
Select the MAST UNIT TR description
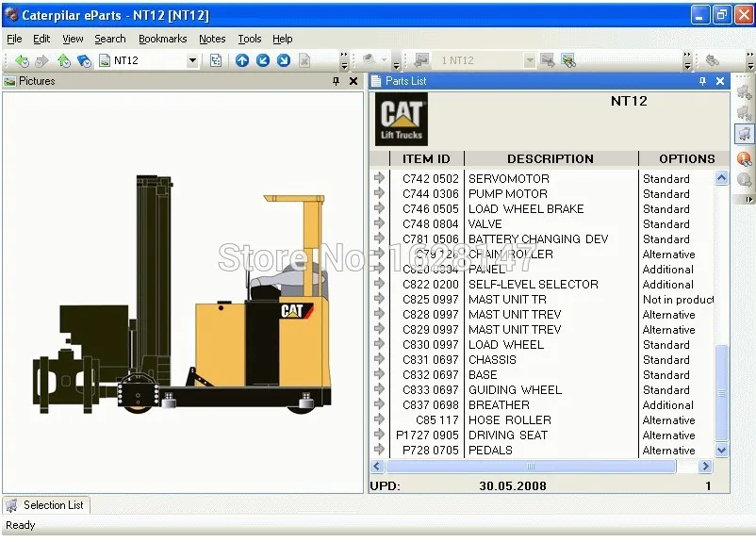[x=507, y=300]
